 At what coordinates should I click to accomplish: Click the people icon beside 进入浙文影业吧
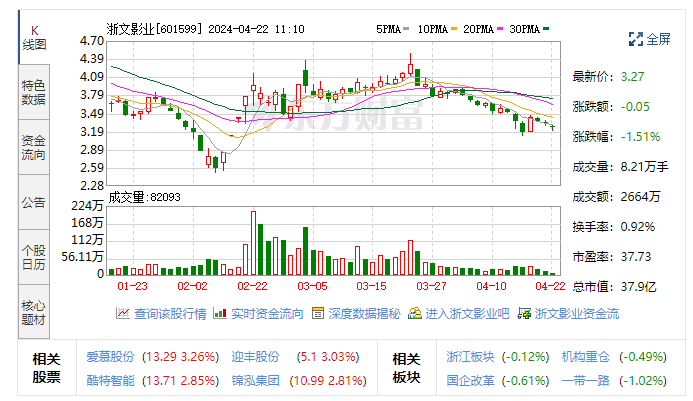click(415, 313)
